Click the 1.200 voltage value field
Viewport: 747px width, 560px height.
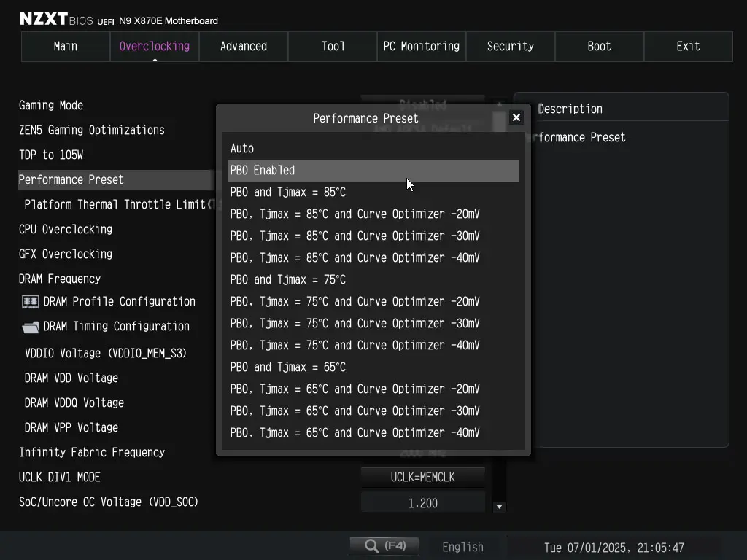click(423, 503)
